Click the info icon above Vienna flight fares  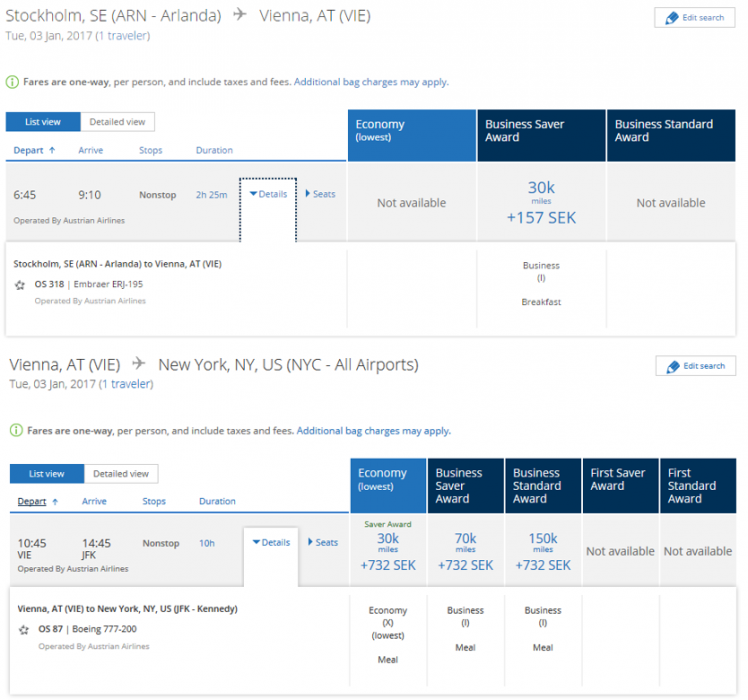(16, 430)
